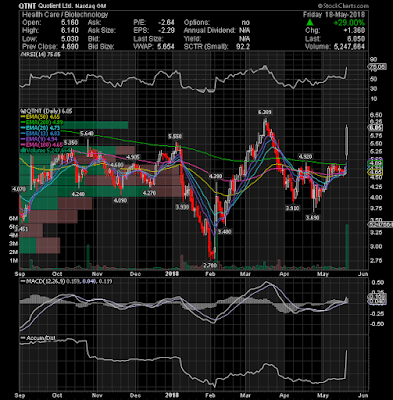Viewport: 393px width, 400px height.
Task: Click the QTNT (Daily) 6.05 legend title
Action: [46, 111]
